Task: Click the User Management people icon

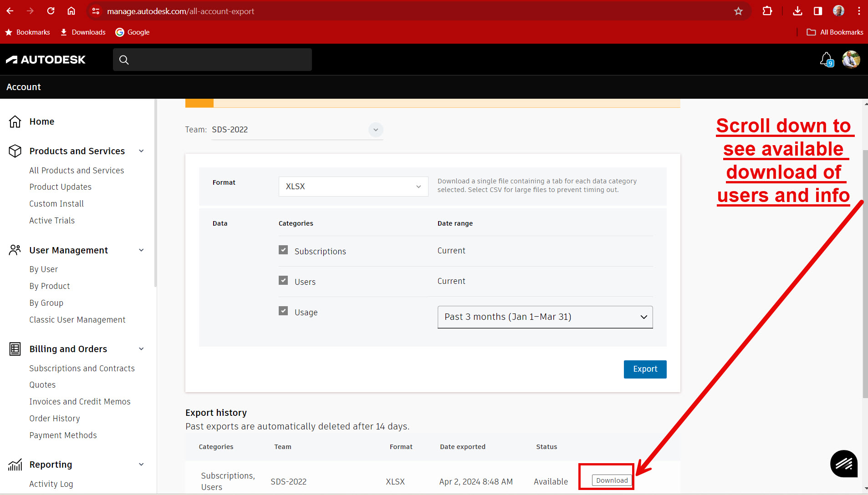Action: pos(15,250)
